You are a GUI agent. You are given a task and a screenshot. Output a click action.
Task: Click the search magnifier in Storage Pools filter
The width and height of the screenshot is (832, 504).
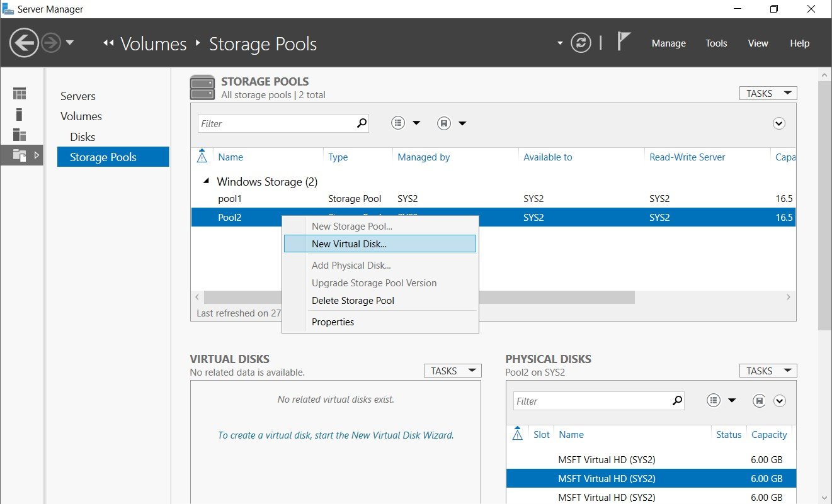click(x=362, y=123)
